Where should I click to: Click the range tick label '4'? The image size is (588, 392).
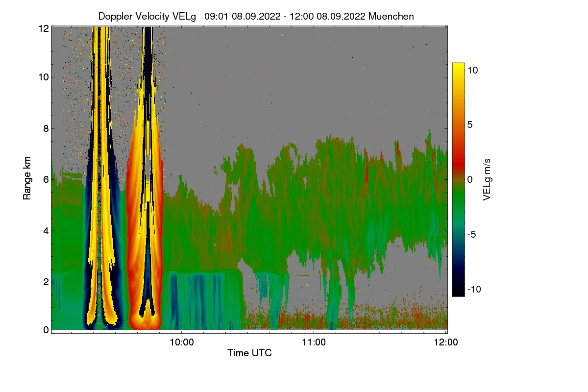tap(46, 231)
